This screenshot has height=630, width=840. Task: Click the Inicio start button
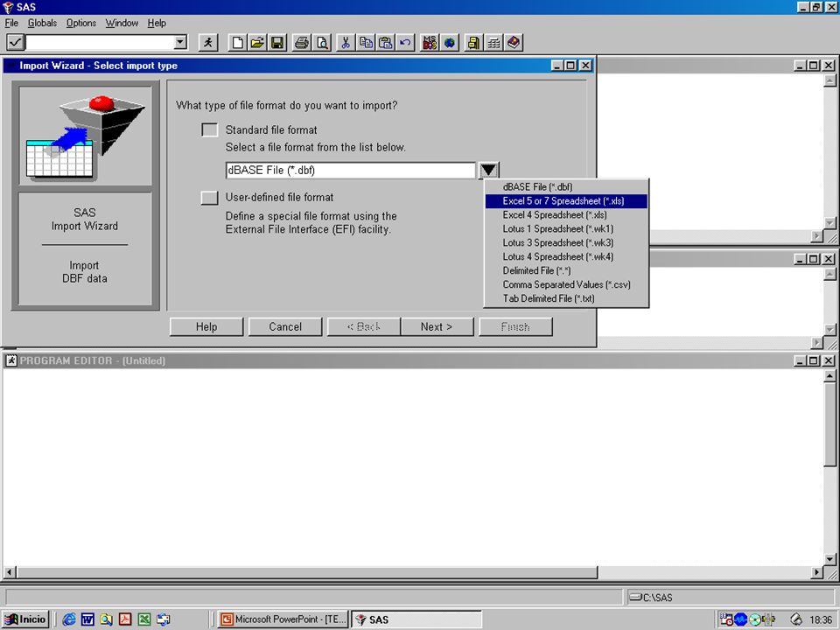coord(25,619)
